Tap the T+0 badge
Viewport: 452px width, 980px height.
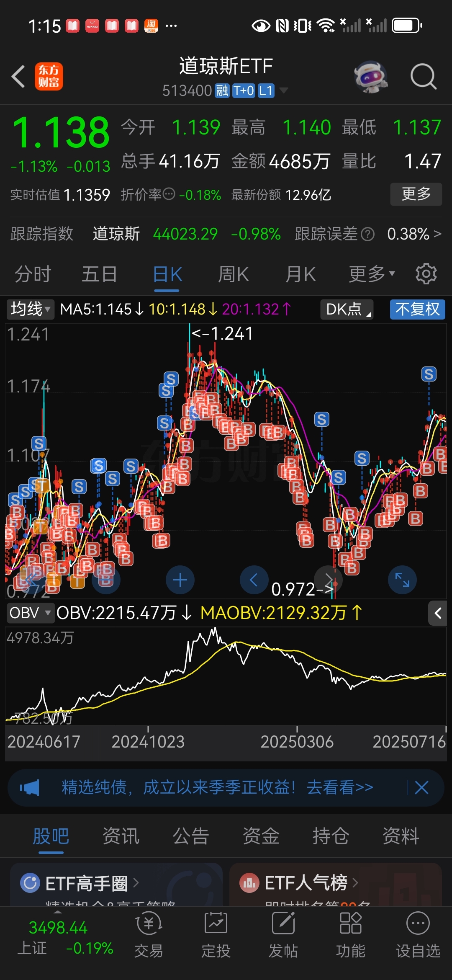pyautogui.click(x=244, y=90)
